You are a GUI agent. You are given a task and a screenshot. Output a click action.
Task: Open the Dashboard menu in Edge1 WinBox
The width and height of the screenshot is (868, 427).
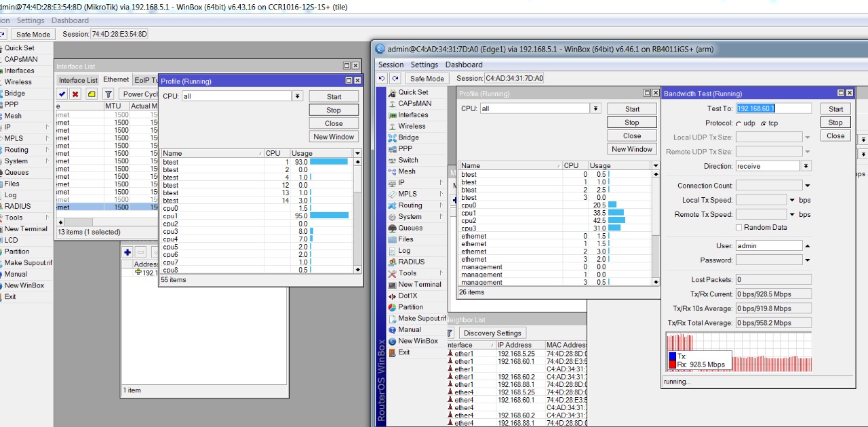(x=464, y=64)
